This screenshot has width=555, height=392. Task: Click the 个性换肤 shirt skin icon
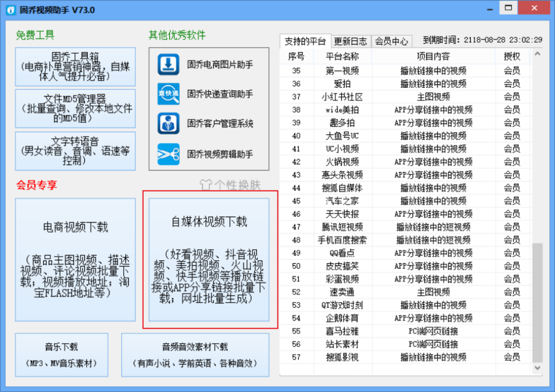point(205,185)
